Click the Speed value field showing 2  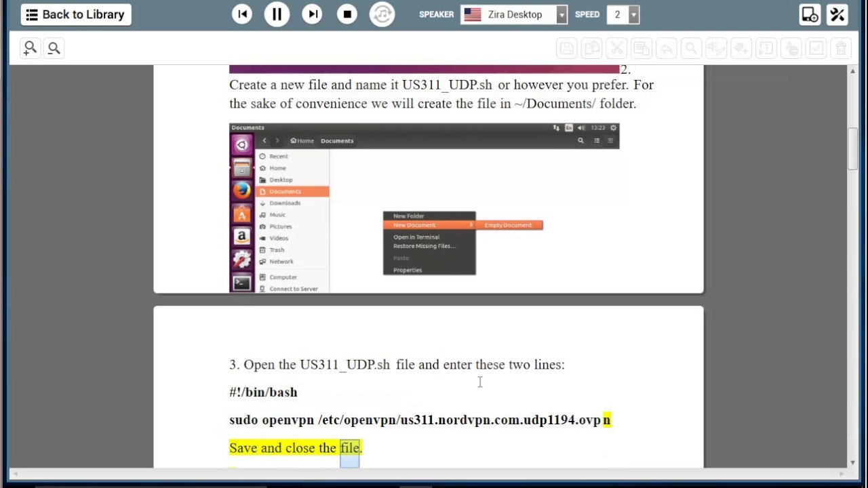[x=618, y=14]
